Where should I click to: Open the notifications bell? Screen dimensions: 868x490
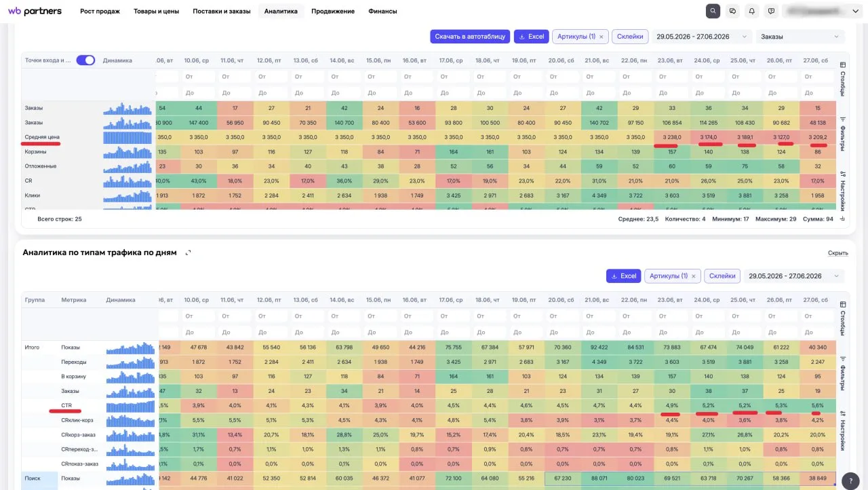point(751,11)
